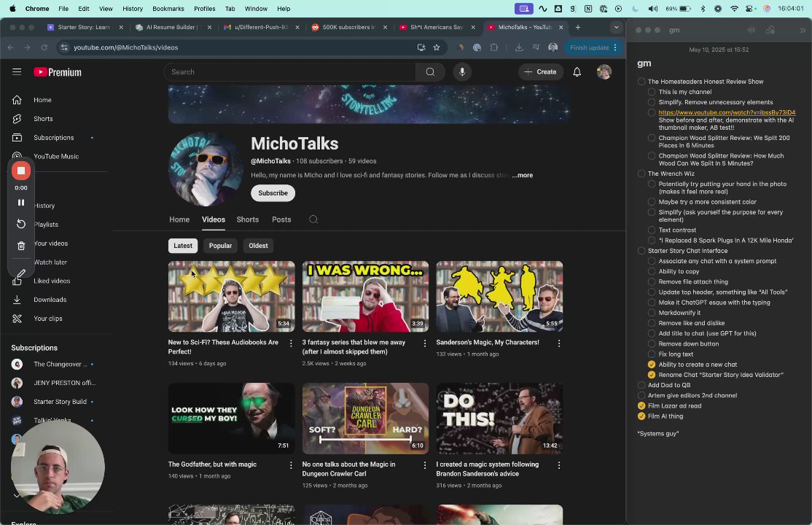Open more options for Sanderson's Magic video
The width and height of the screenshot is (812, 525).
tap(559, 343)
